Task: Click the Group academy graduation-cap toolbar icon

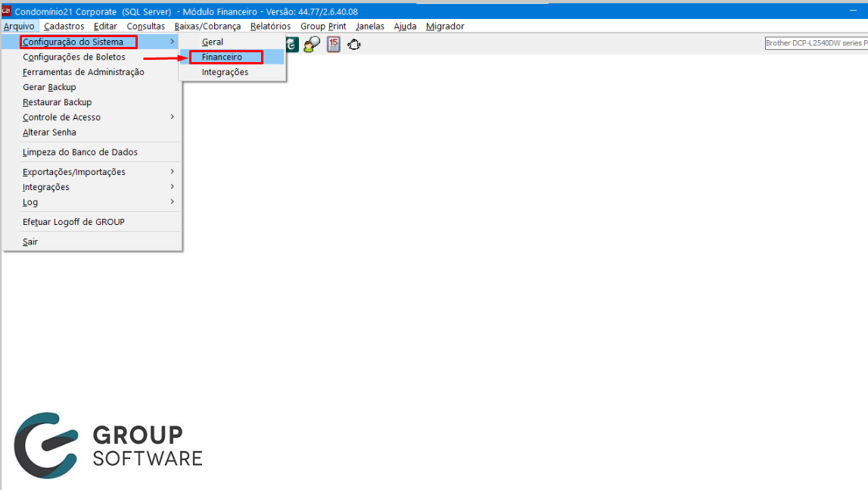Action: click(x=292, y=45)
